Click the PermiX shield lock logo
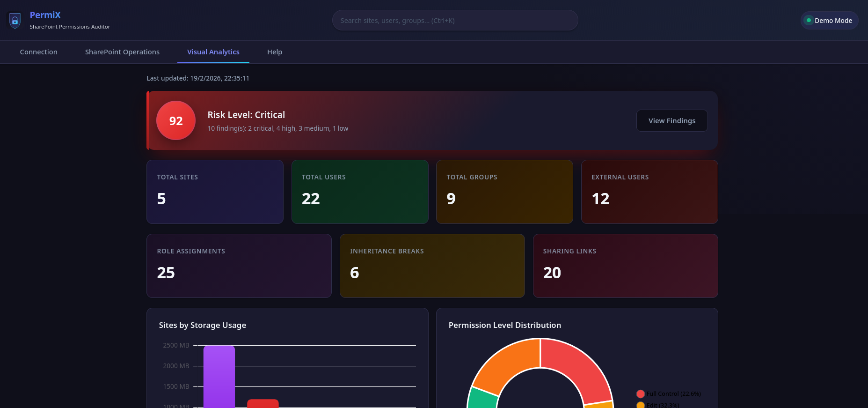This screenshot has height=408, width=868. click(x=15, y=21)
